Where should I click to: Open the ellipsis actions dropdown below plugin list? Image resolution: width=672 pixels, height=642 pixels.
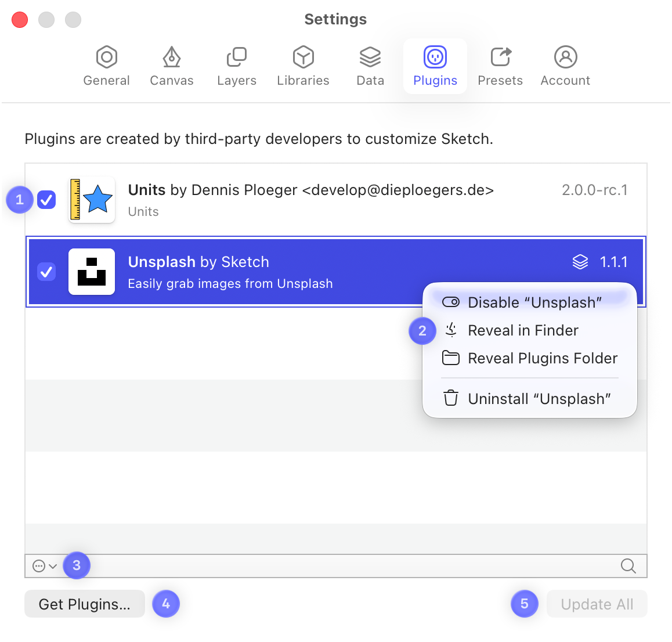[x=45, y=566]
